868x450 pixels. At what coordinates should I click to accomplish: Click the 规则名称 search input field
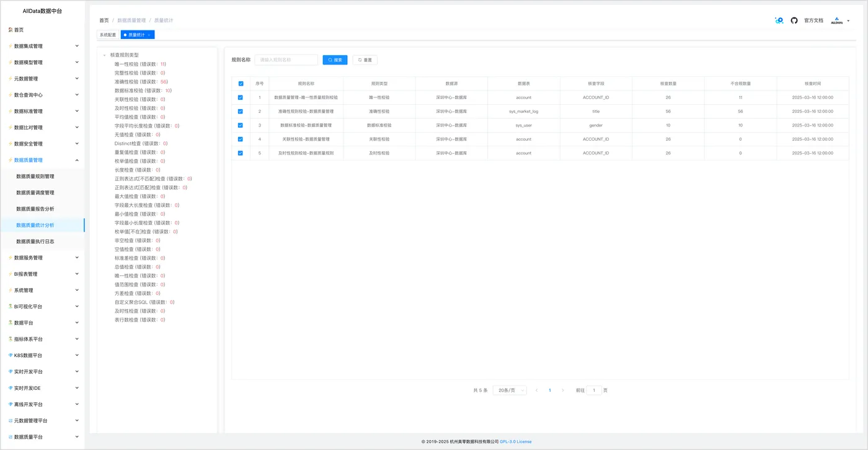286,60
